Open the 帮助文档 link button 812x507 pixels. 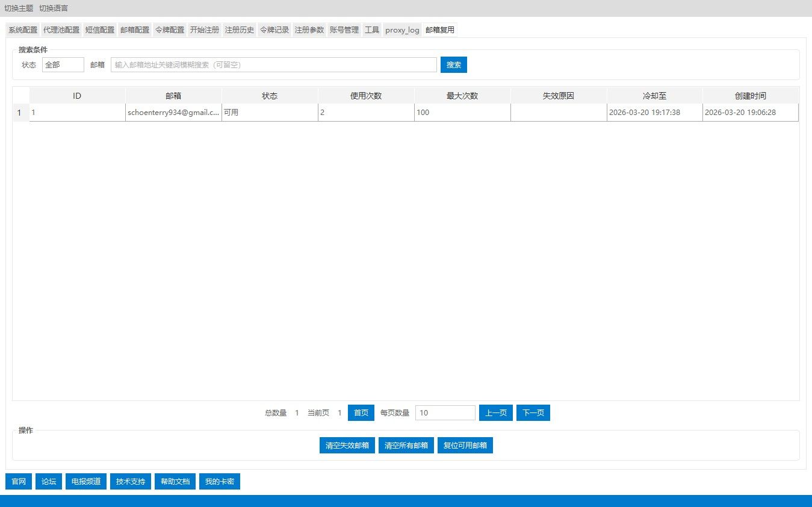[x=175, y=482]
